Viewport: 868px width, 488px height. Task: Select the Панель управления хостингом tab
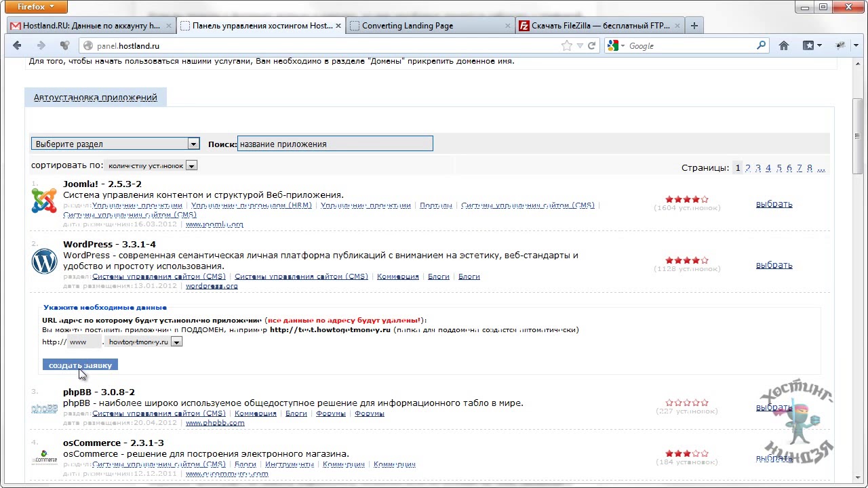[261, 26]
